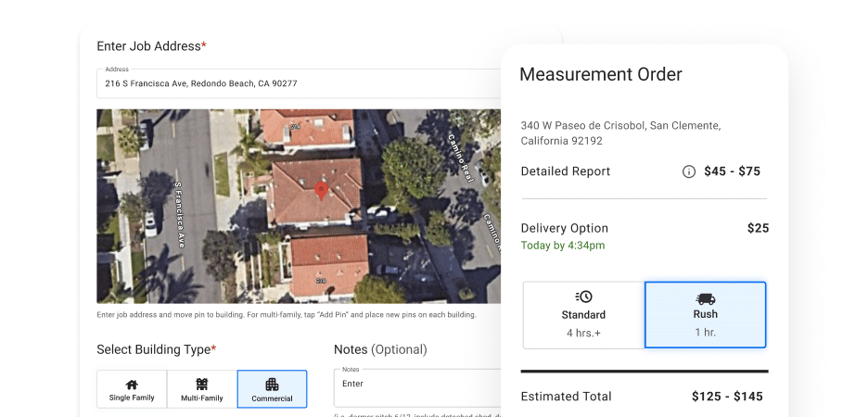Click the $25 delivery price
The height and width of the screenshot is (417, 868).
click(758, 228)
